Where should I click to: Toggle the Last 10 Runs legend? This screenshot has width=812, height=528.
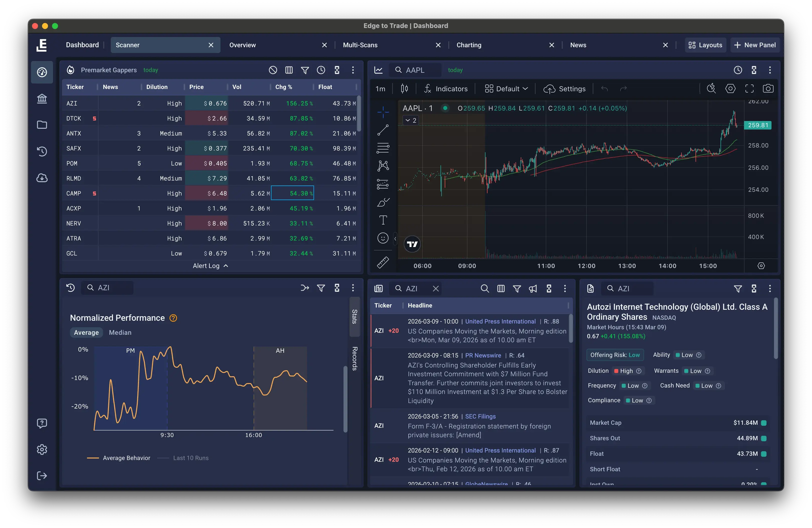pos(190,458)
